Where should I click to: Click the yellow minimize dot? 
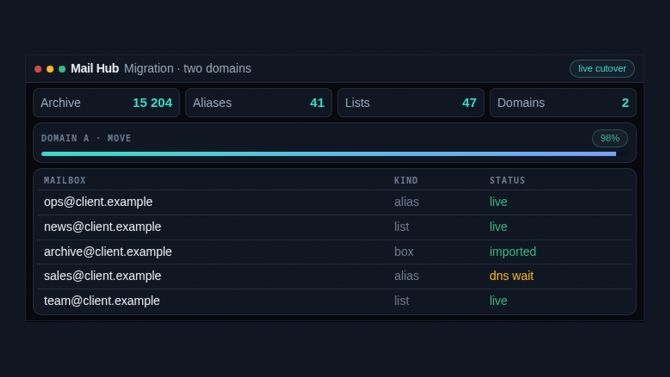pyautogui.click(x=50, y=69)
